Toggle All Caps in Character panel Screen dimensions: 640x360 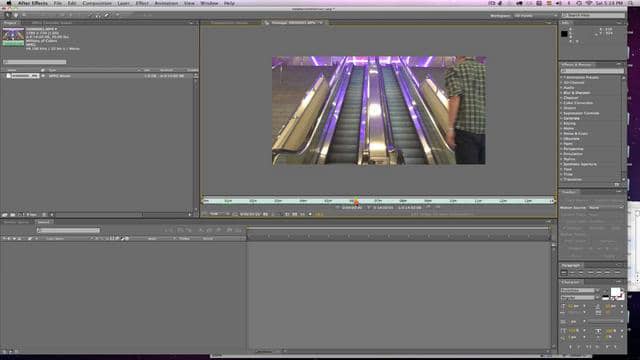[x=589, y=347]
